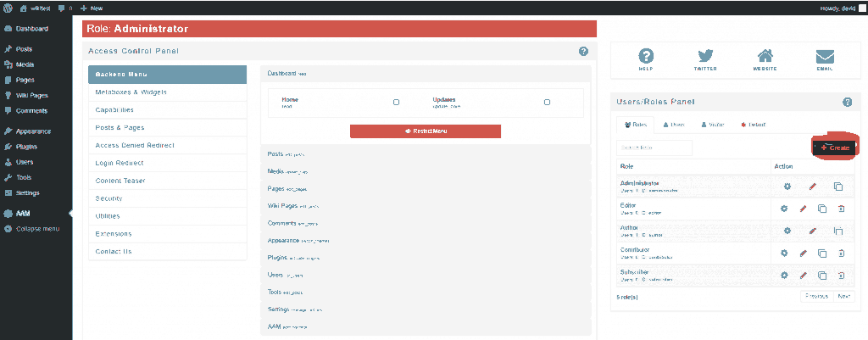Click the Create role button
The height and width of the screenshot is (340, 868).
835,148
